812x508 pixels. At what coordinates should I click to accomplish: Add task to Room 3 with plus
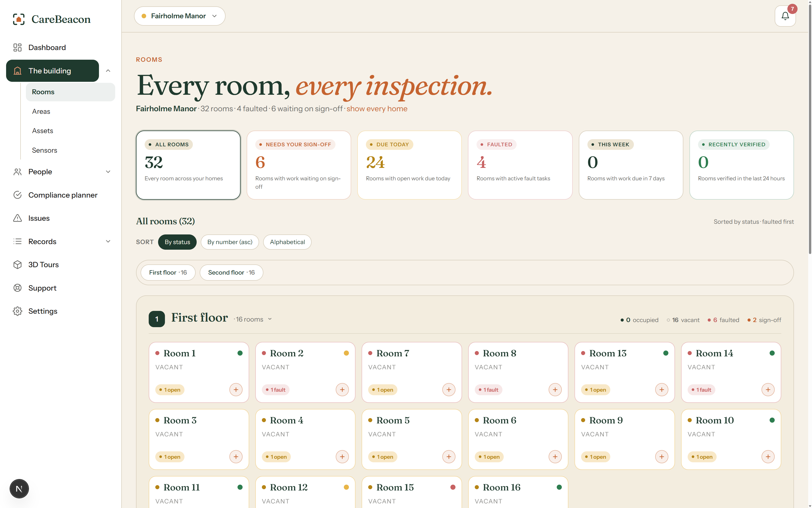click(x=236, y=457)
